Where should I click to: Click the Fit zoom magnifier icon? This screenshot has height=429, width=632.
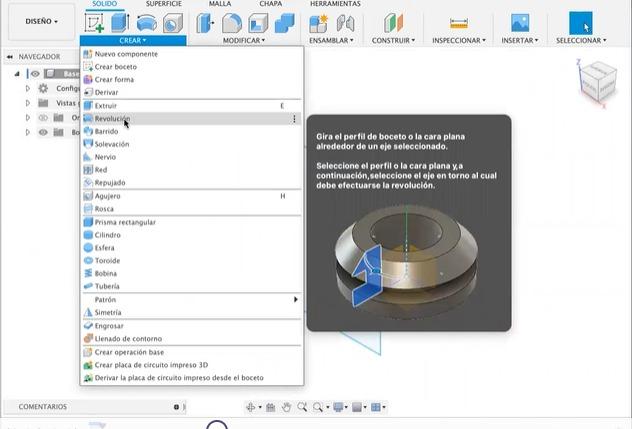[x=318, y=407]
